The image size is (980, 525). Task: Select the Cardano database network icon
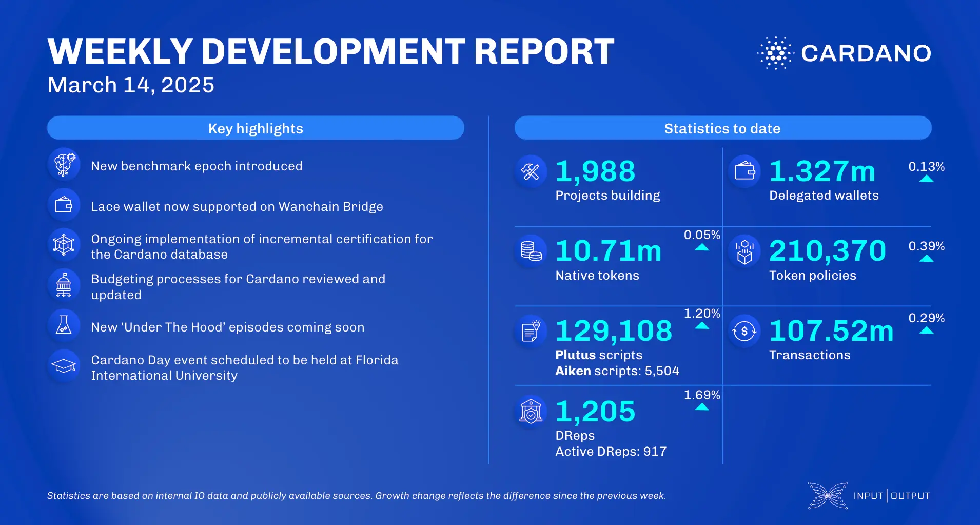tap(64, 245)
